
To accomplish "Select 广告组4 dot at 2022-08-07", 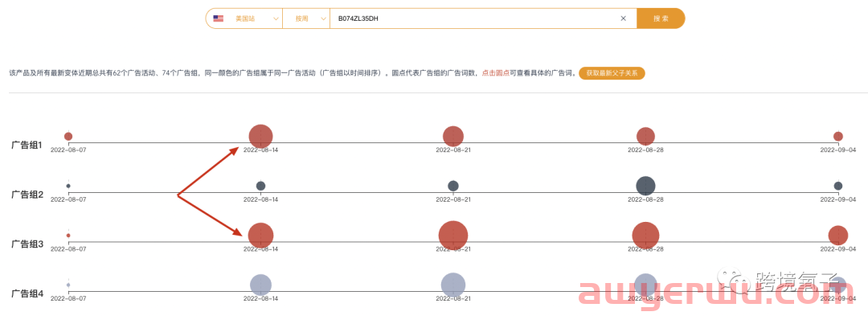I will [68, 285].
